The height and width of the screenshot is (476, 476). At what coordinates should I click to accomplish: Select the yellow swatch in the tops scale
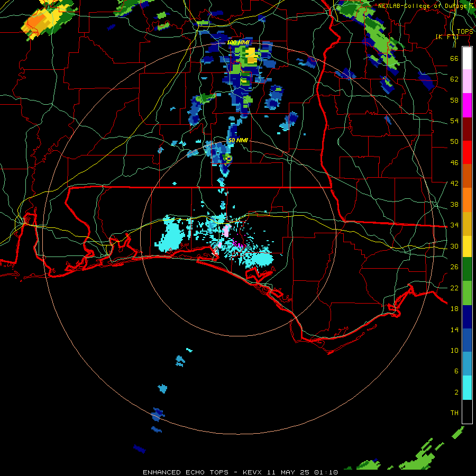pos(467,246)
